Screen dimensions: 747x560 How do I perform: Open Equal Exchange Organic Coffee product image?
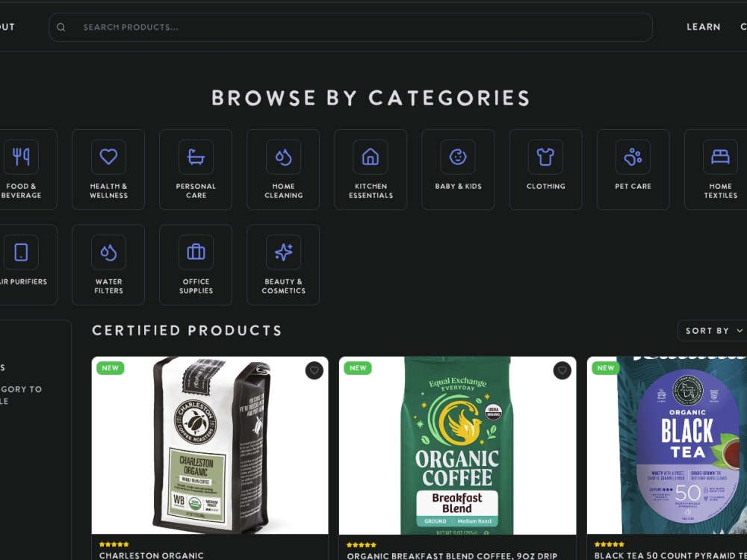457,445
